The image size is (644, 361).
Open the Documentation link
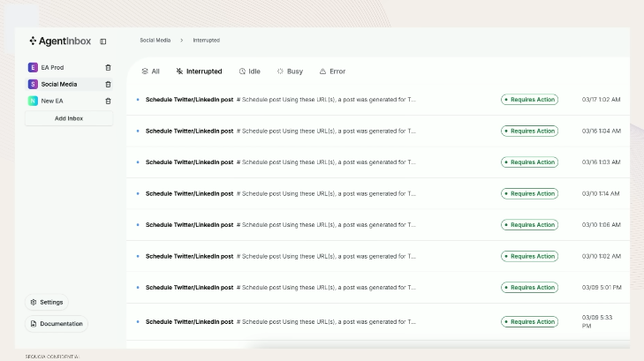coord(57,324)
